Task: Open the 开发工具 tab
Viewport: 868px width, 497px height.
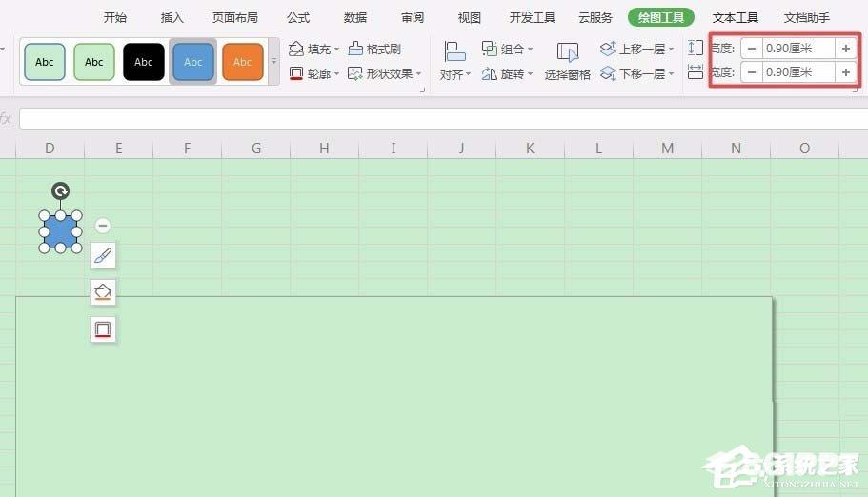Action: tap(532, 18)
